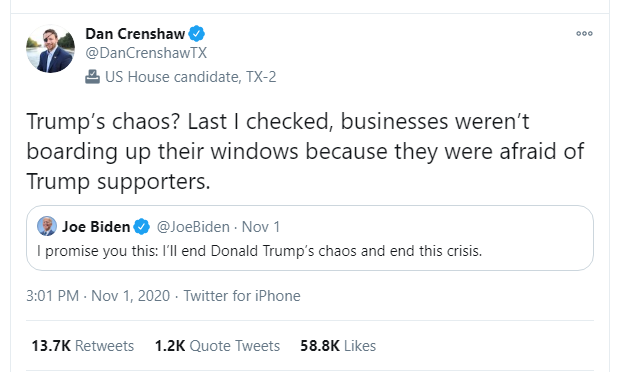The width and height of the screenshot is (627, 372).
Task: Click Joe Biden's avatar in quoted tweet
Action: tap(47, 226)
